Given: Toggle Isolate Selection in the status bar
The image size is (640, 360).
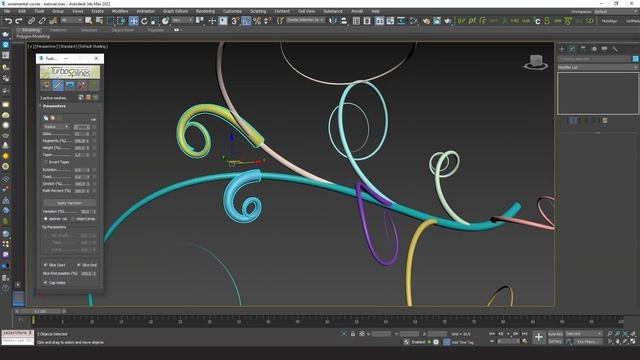Looking at the screenshot, I should [344, 334].
